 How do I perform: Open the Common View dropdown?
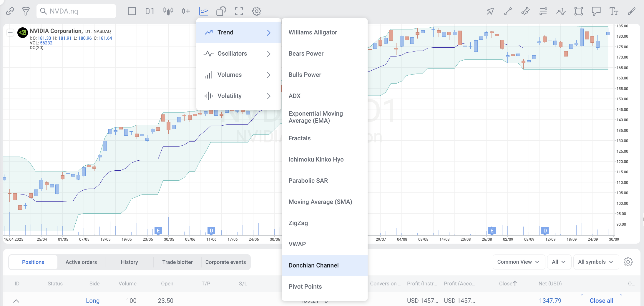(519, 262)
